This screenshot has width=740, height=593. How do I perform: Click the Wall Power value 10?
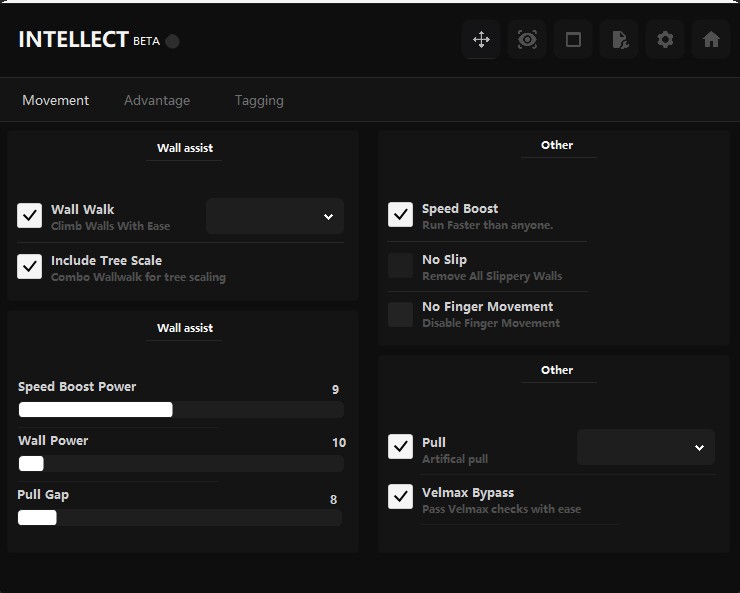click(339, 443)
